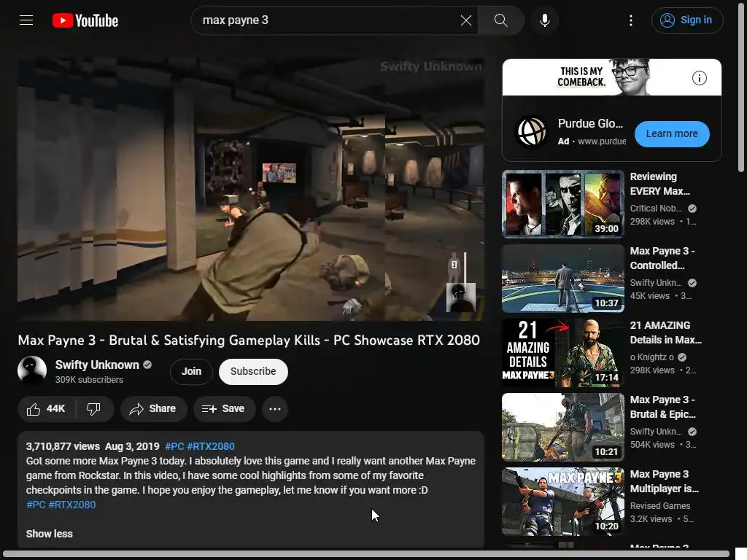Start voice search with the microphone
This screenshot has width=747, height=560.
(545, 20)
